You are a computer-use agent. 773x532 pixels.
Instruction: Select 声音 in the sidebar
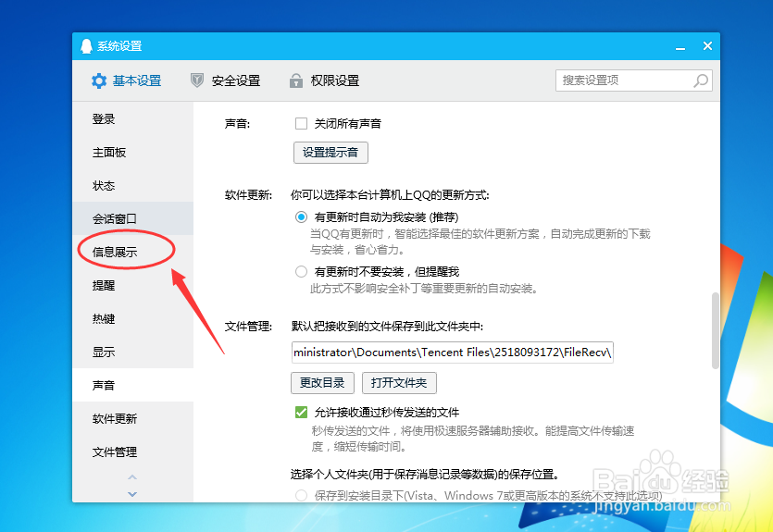(x=132, y=385)
